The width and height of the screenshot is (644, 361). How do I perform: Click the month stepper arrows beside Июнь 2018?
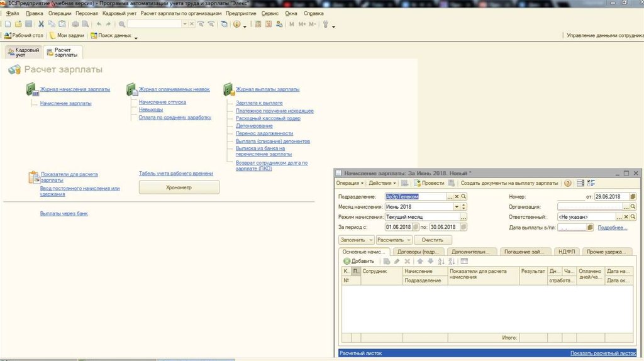tap(464, 206)
